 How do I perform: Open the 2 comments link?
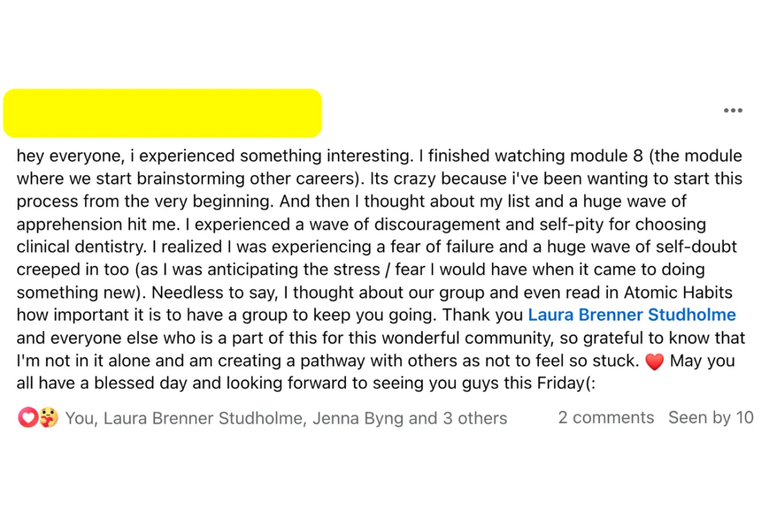606,417
